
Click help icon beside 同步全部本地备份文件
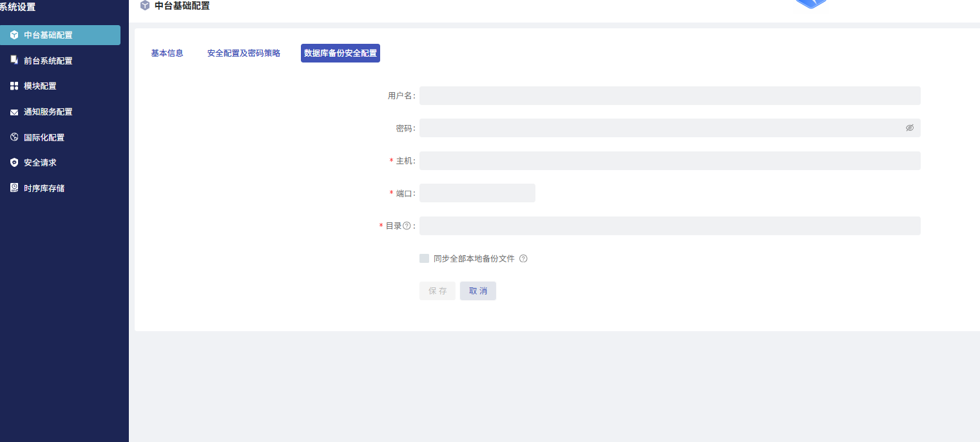point(523,259)
